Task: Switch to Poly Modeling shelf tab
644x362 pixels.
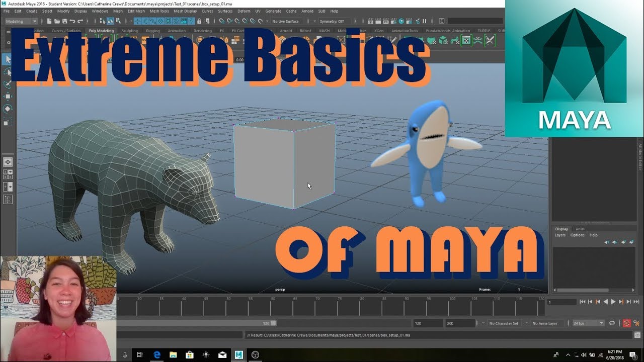Action: 101,31
